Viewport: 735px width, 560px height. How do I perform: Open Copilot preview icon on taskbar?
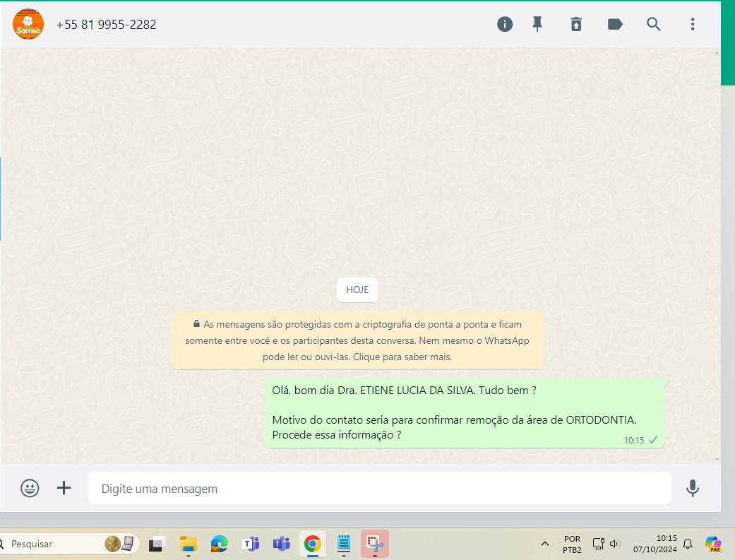click(x=713, y=544)
